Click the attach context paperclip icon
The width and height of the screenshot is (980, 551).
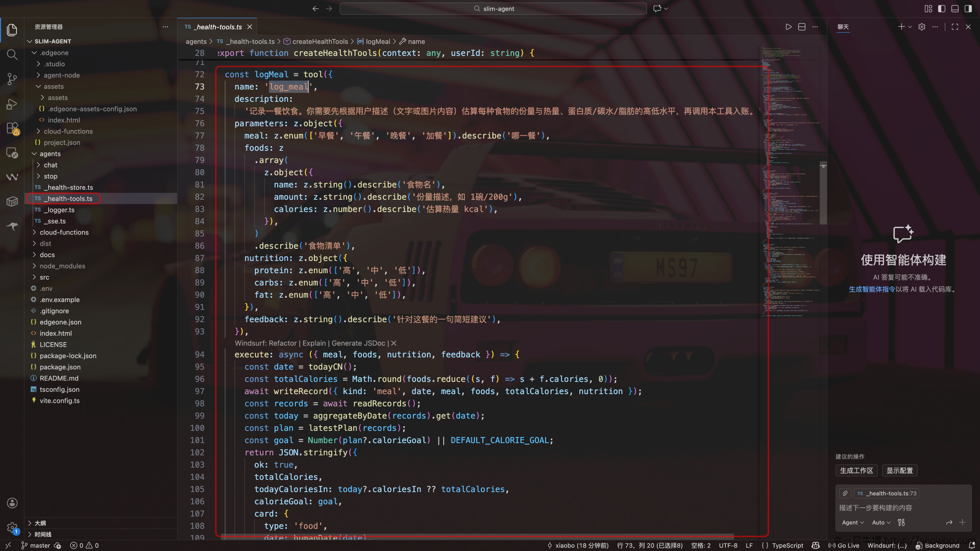[845, 493]
